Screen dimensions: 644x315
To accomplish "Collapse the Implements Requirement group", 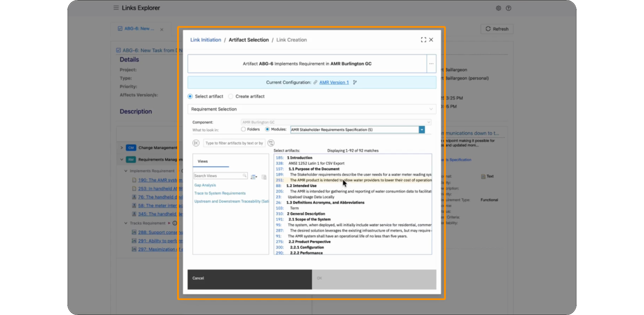I will tap(126, 171).
